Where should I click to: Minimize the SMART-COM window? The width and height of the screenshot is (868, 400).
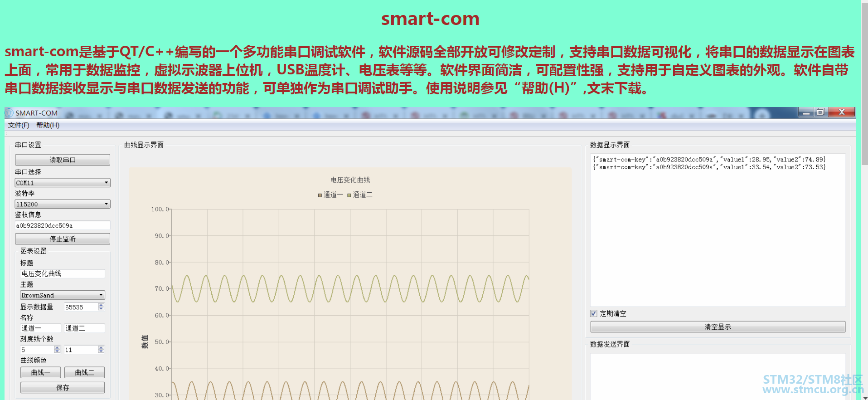806,112
